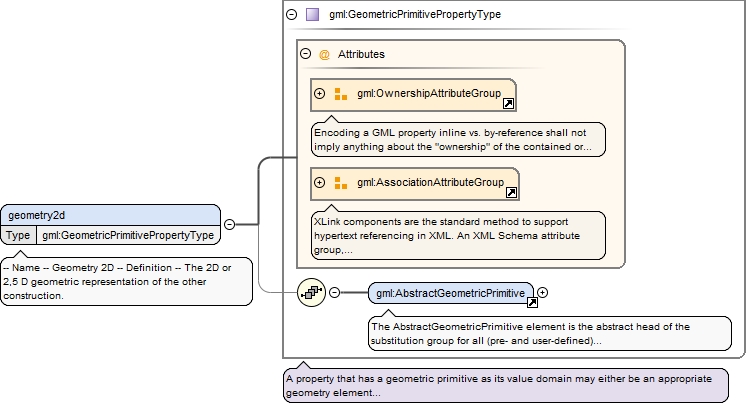Screen dimensions: 747x406
Task: Click the 'Name -- Geometry 2D' annotation
Action: 126,281
